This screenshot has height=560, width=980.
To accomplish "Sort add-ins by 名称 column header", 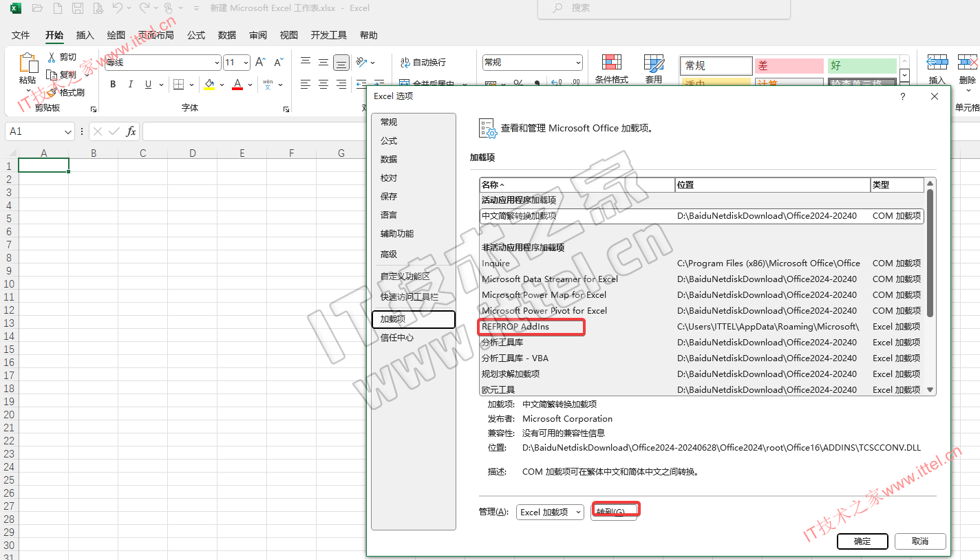I will pos(577,185).
